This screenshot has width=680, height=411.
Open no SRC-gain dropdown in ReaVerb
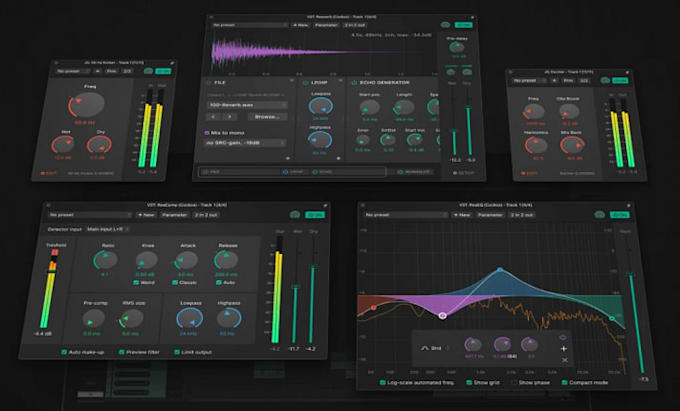point(245,143)
